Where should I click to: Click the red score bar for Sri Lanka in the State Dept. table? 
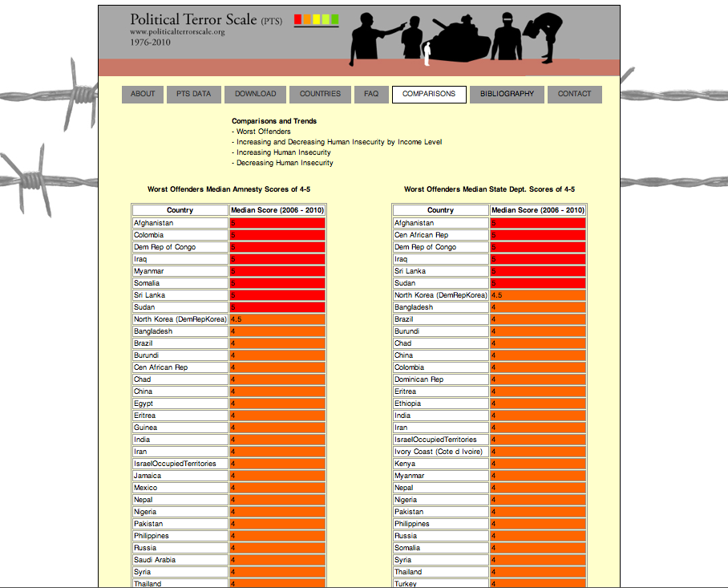(538, 271)
